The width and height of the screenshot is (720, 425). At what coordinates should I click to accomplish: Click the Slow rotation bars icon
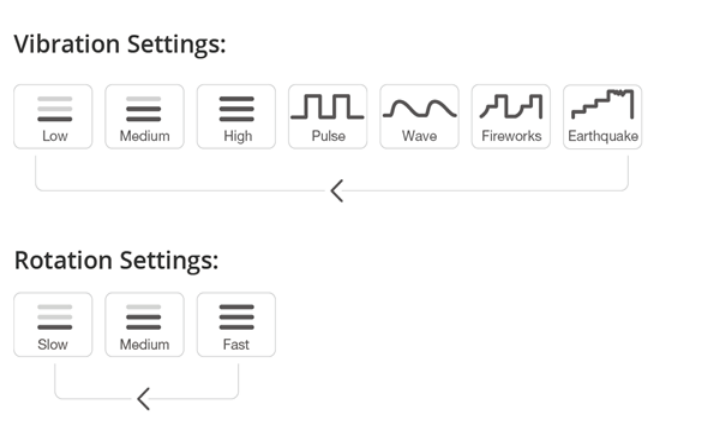[x=53, y=316]
